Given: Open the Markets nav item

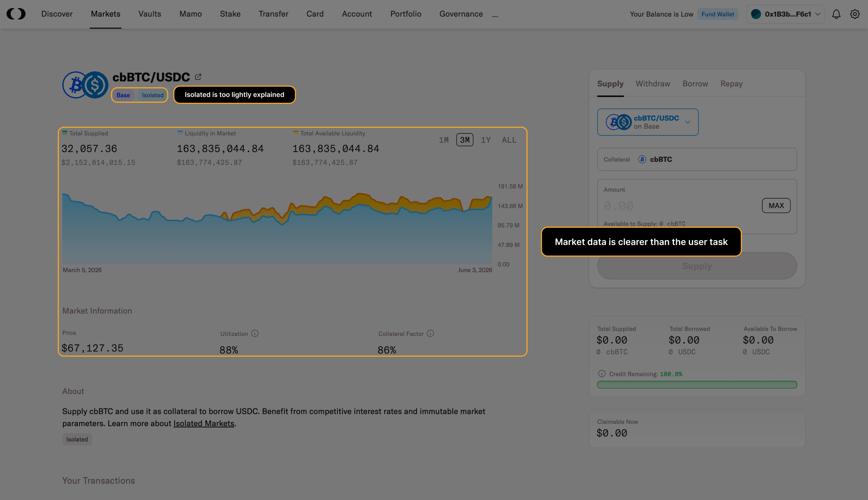Looking at the screenshot, I should [x=105, y=14].
